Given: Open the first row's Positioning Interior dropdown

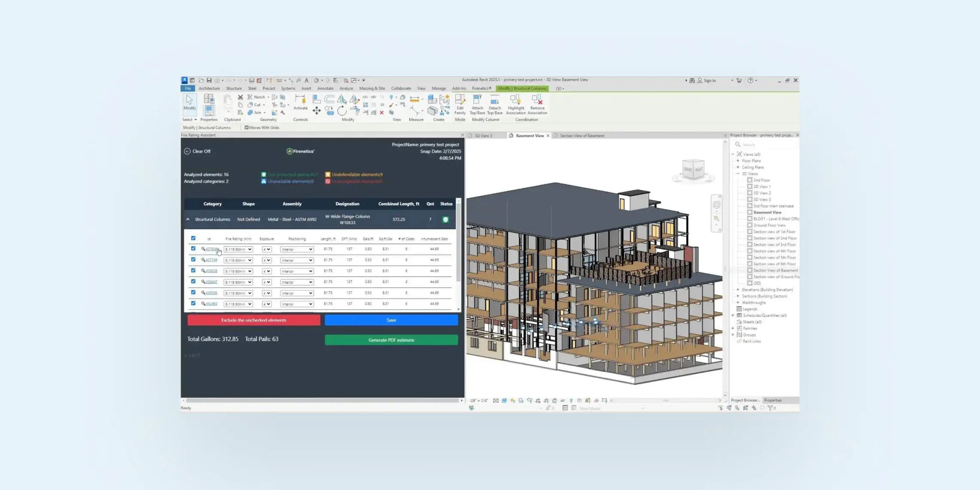Looking at the screenshot, I should point(297,249).
